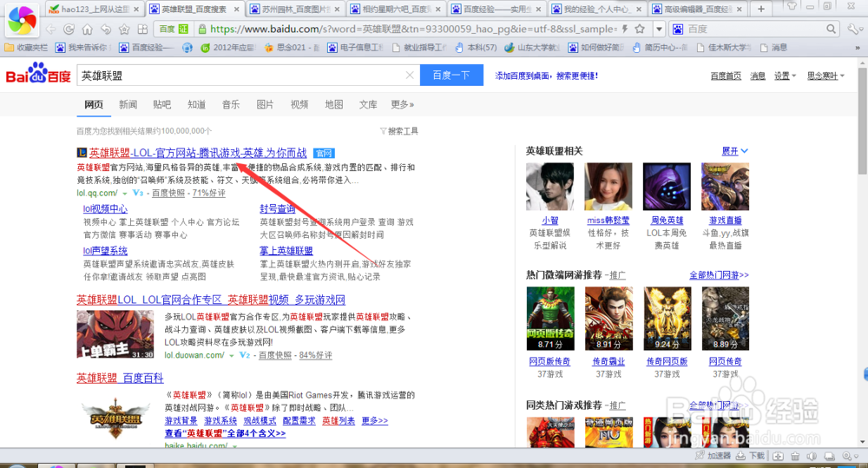Viewport: 868px width, 468px height.
Task: Switch to the 相约星期六吧 tab
Action: pos(395,10)
